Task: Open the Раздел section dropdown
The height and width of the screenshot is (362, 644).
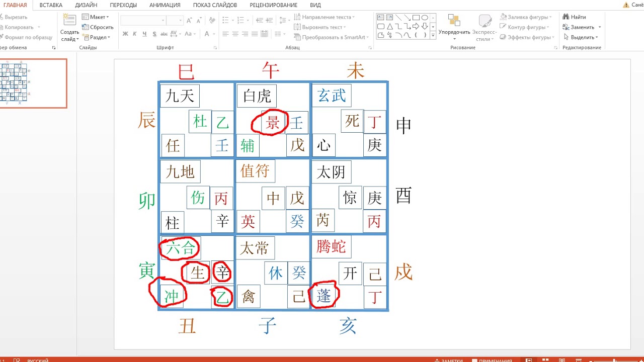Action: click(96, 37)
